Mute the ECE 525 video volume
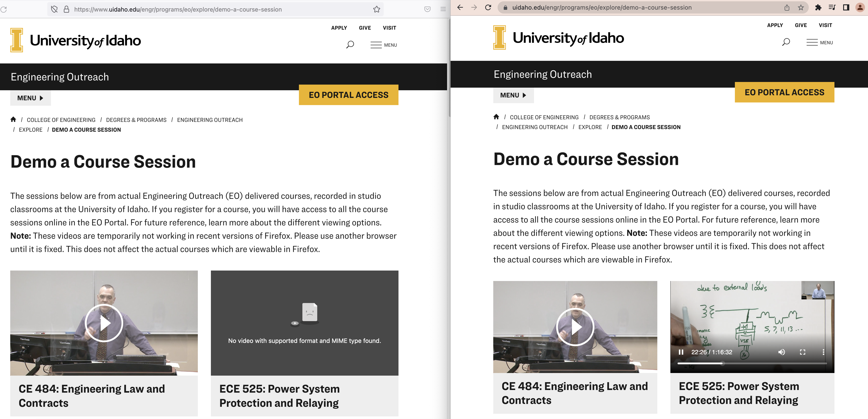 (782, 352)
